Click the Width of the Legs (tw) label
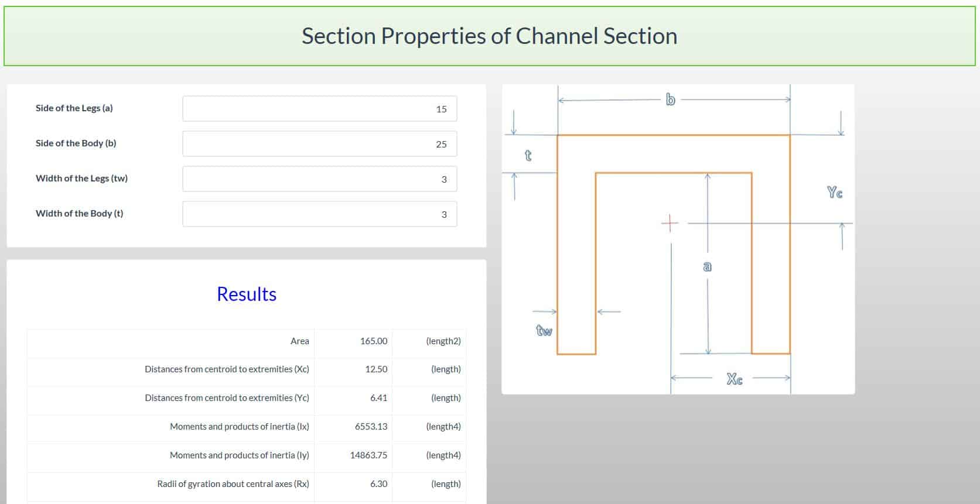Screen dimensions: 980x504 pos(81,179)
